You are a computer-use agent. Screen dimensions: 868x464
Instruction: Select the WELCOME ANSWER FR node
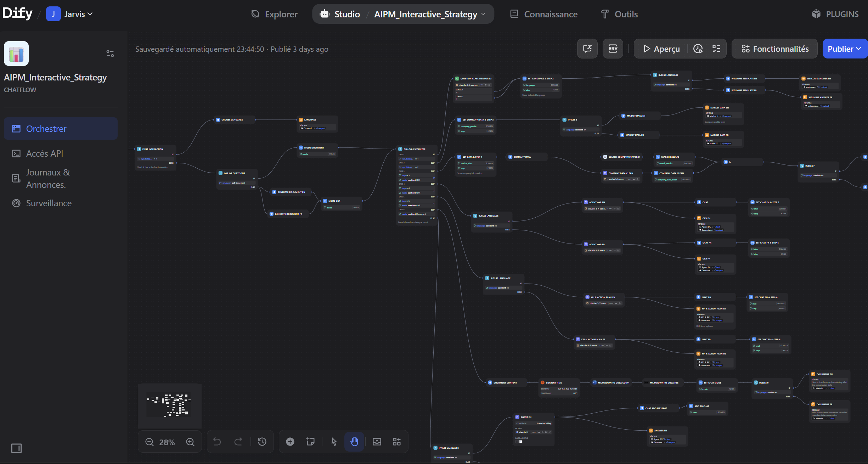822,101
